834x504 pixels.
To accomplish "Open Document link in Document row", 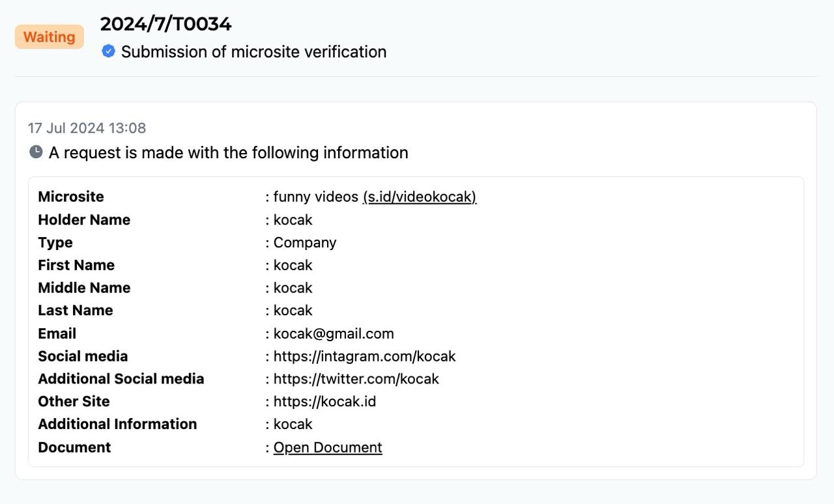I will tap(328, 447).
